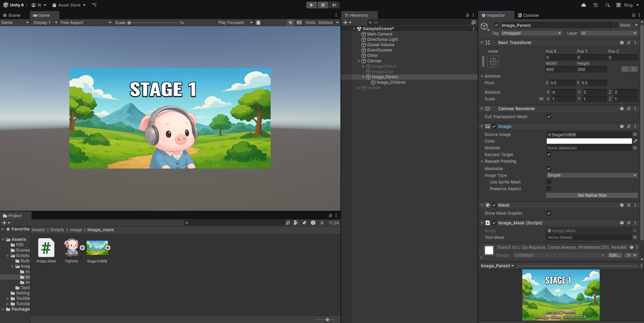Click the cloud icon in the title bar
The image size is (644, 323).
(583, 5)
